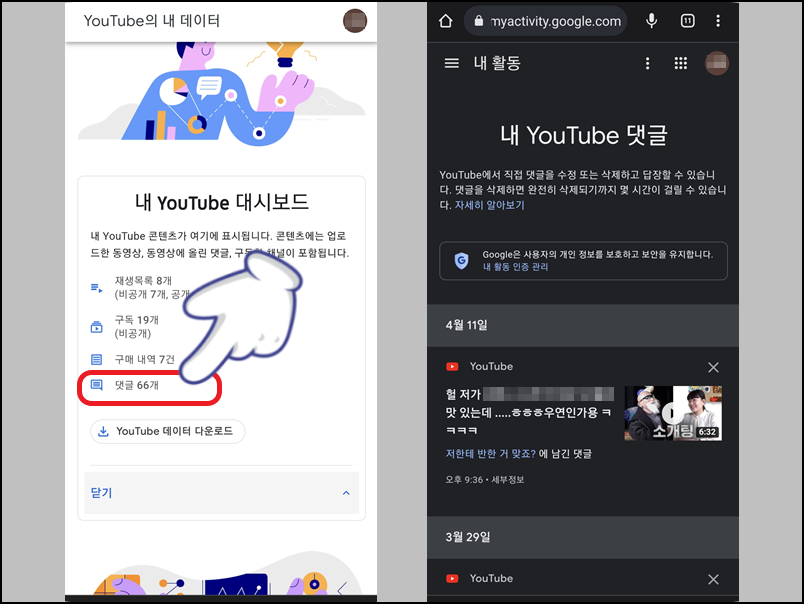Tap the subscriptions icon next to 구독 19개
The height and width of the screenshot is (604, 804).
click(96, 327)
